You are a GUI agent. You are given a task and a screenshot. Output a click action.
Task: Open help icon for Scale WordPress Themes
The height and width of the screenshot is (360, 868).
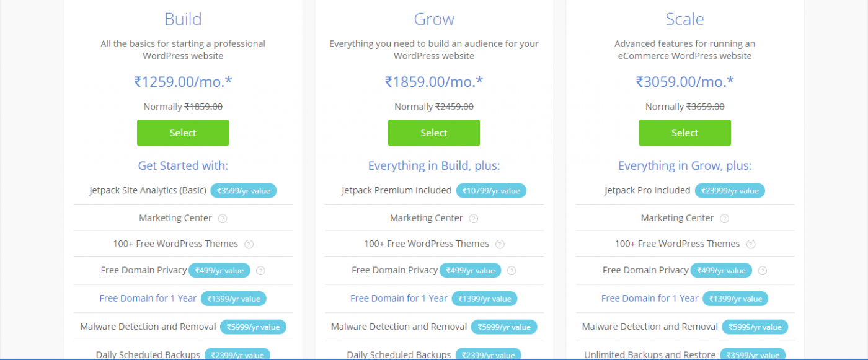(x=751, y=244)
